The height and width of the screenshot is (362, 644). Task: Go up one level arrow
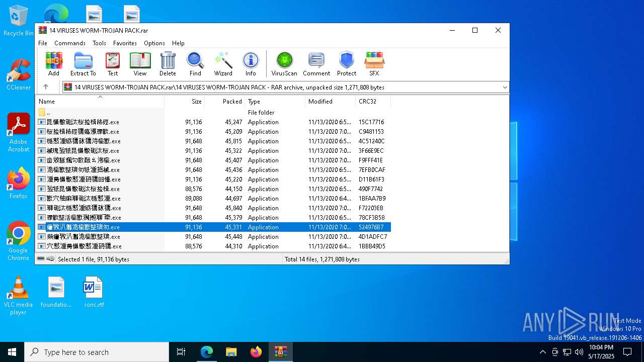tap(46, 87)
